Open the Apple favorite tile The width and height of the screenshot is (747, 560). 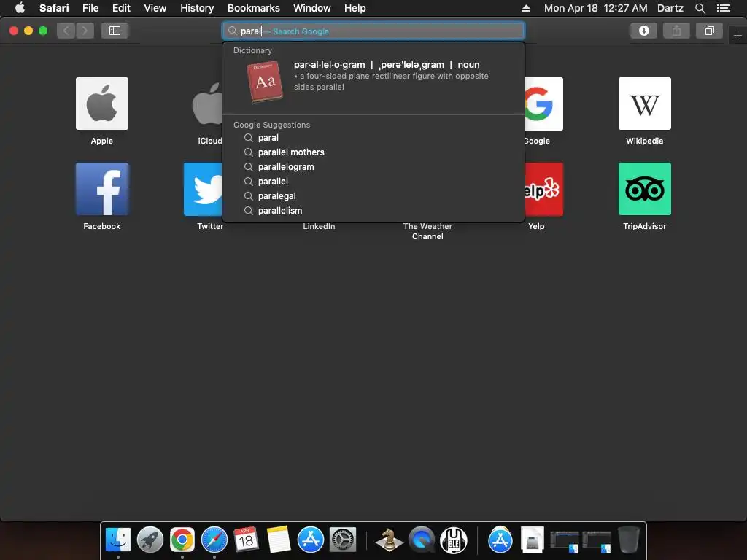[102, 104]
